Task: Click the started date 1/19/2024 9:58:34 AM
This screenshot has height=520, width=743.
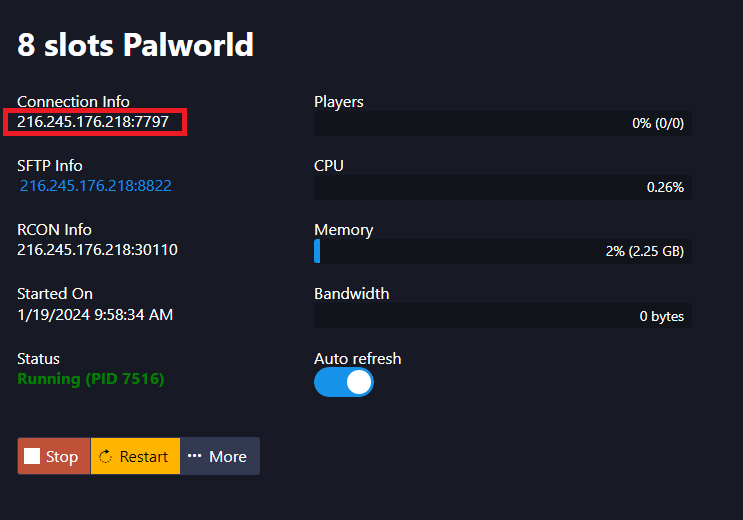Action: (x=95, y=315)
